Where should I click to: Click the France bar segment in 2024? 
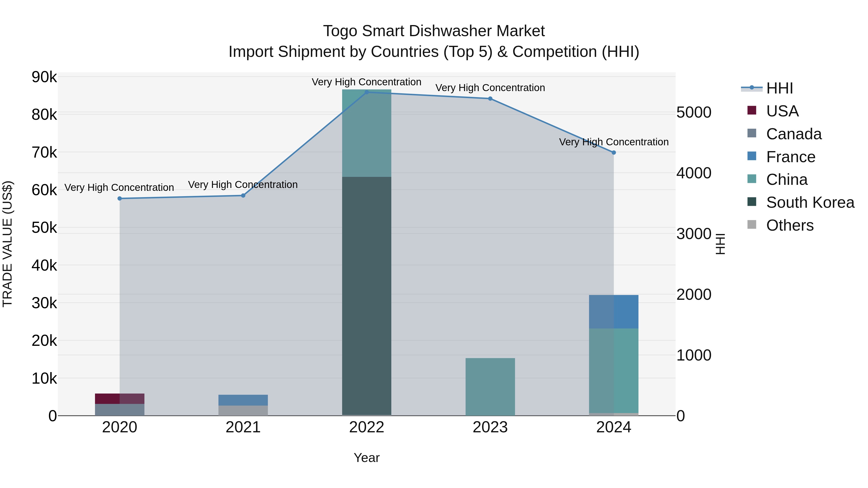[x=614, y=312]
